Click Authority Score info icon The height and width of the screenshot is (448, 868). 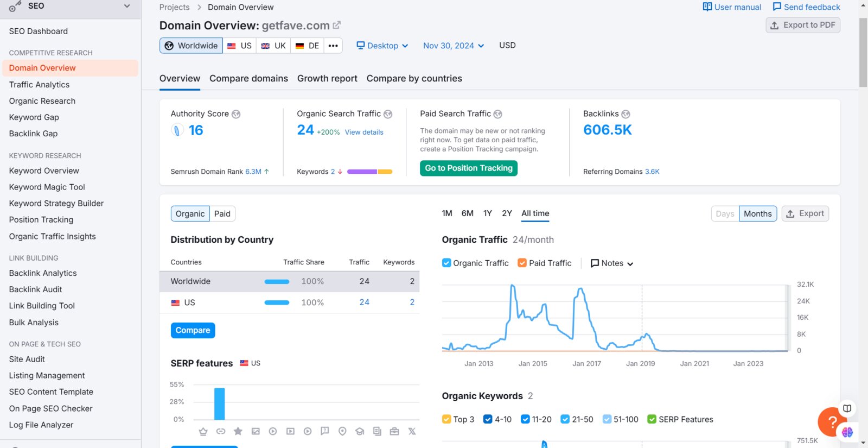click(236, 114)
